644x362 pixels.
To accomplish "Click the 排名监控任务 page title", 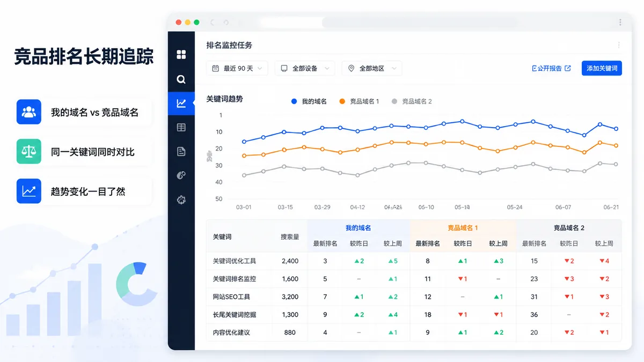I will (x=229, y=46).
